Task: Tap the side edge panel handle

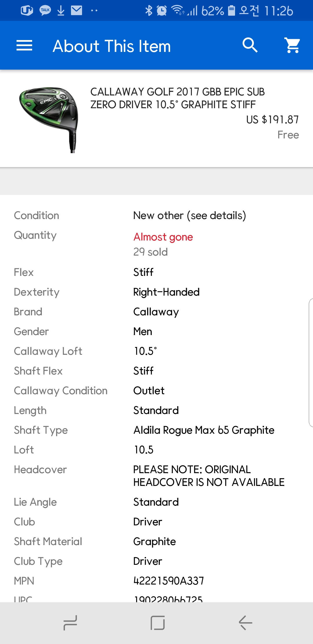Action: click(310, 363)
